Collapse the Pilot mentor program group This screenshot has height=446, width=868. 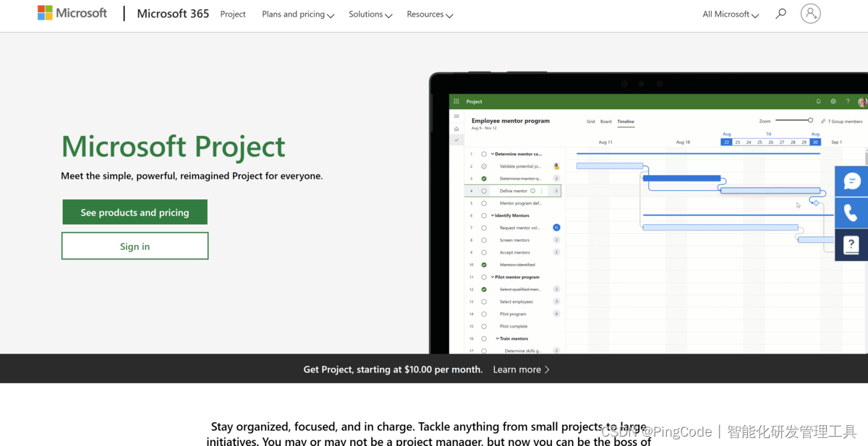pos(493,277)
